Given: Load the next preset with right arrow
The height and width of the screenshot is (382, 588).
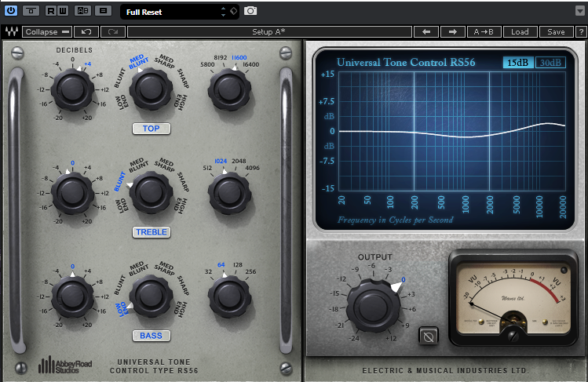Looking at the screenshot, I should coord(452,32).
